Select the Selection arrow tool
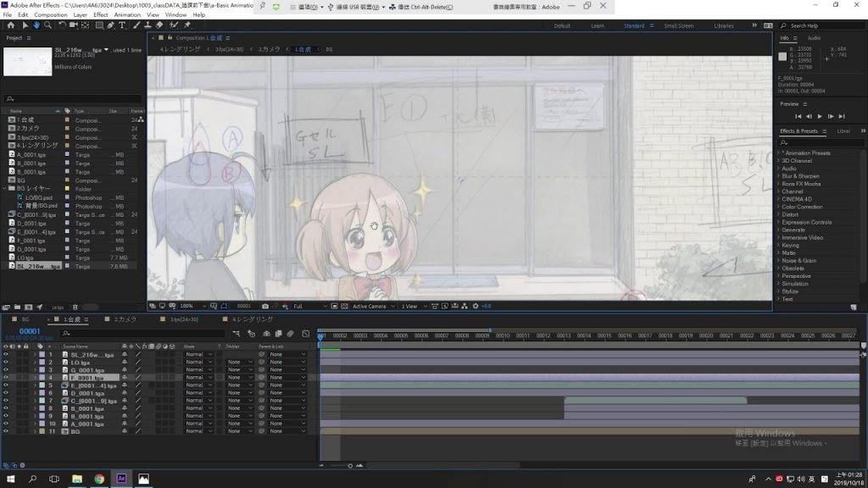 pos(25,25)
